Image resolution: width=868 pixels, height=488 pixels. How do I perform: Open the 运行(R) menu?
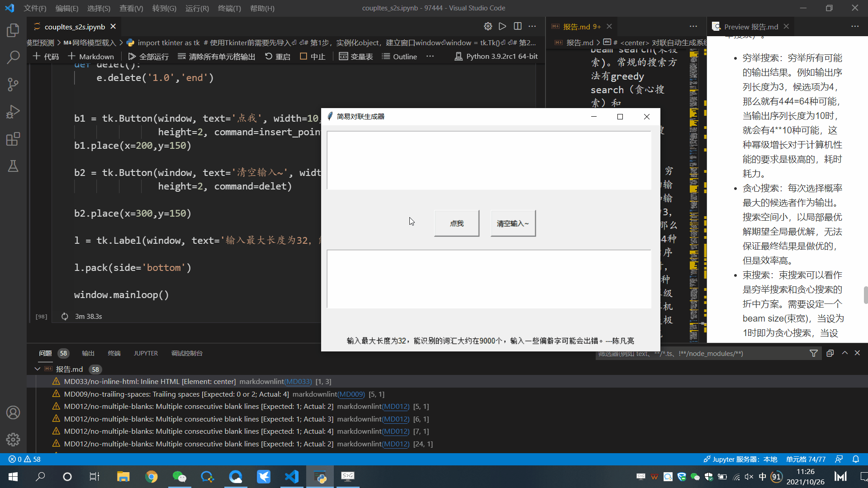coord(196,8)
